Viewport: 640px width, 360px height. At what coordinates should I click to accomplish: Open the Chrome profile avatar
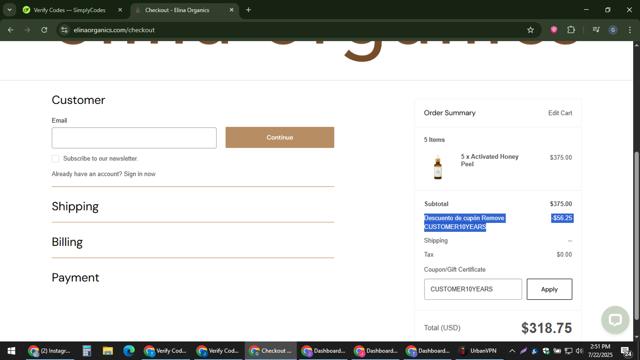tap(613, 30)
